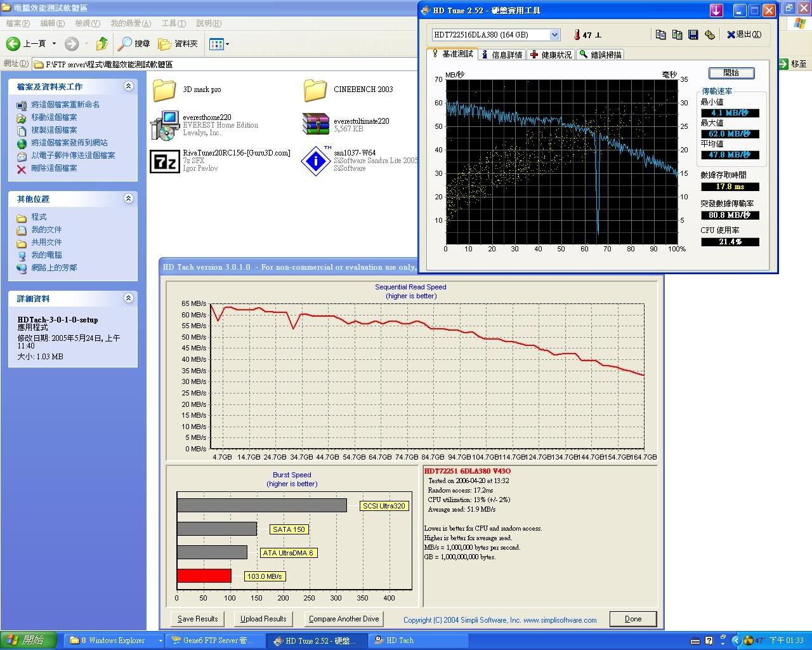Click the HD Tune thermometer temperature icon
Viewport: 812px width, 650px height.
pyautogui.click(x=577, y=35)
